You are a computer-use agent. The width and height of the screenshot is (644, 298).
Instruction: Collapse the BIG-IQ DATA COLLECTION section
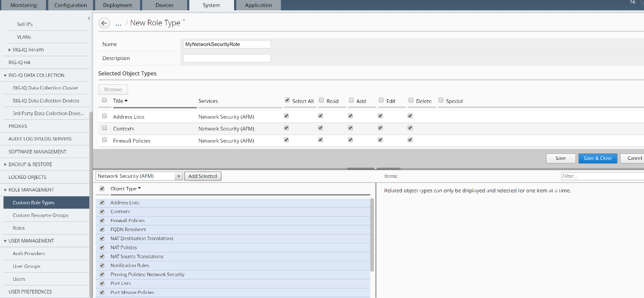click(5, 75)
